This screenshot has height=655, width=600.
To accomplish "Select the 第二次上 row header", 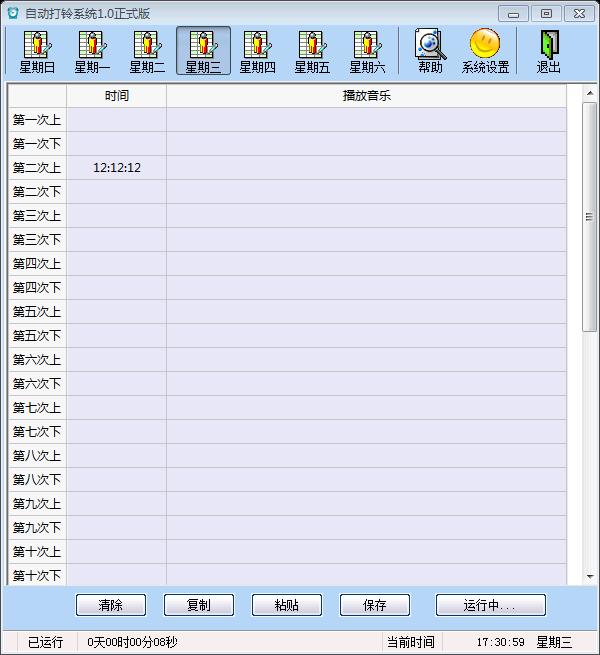I will click(x=37, y=168).
